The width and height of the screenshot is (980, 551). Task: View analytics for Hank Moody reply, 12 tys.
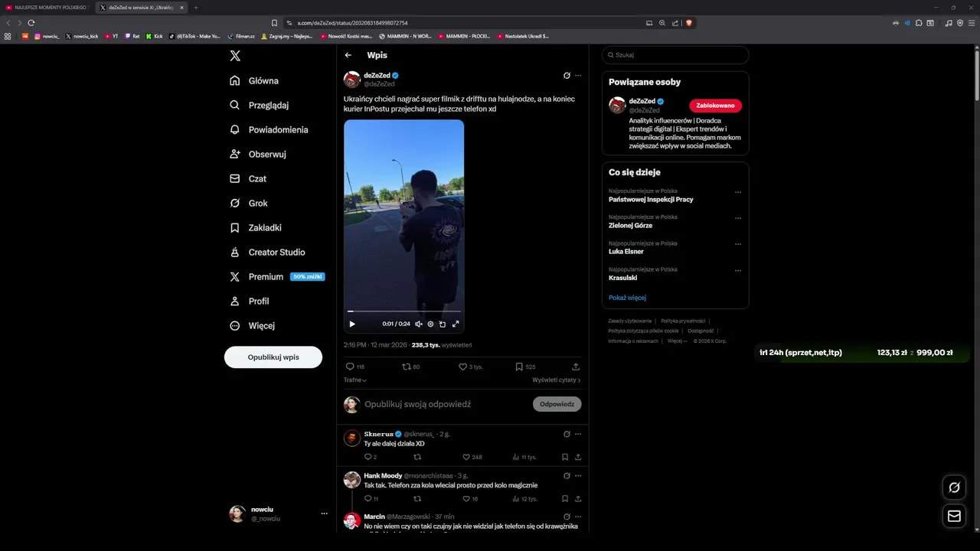point(524,499)
